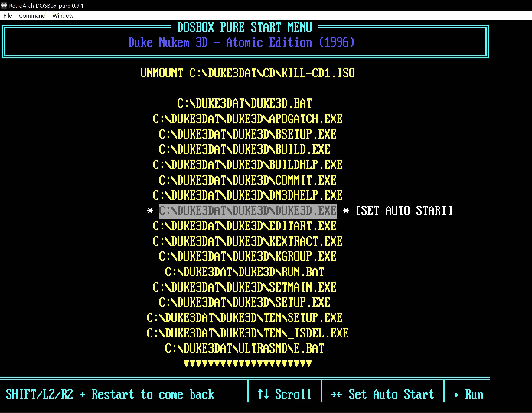
Task: Select UNMOUNT C:\DUKE3DAT\CD\KILL-CD1.ISO entry
Action: pos(247,73)
